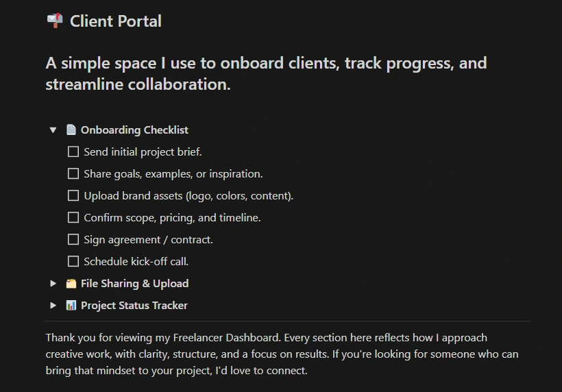This screenshot has height=392, width=562.
Task: Check the Confirm scope, pricing, and timeline box
Action: (x=73, y=217)
